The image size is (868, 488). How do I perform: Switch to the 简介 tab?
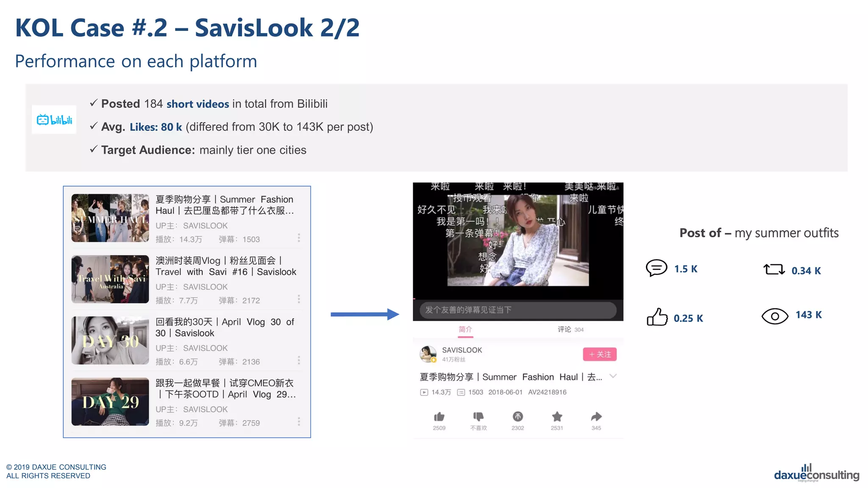tap(465, 330)
